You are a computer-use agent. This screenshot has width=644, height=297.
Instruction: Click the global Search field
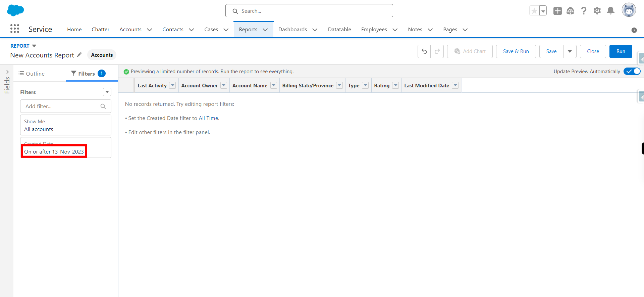(309, 11)
